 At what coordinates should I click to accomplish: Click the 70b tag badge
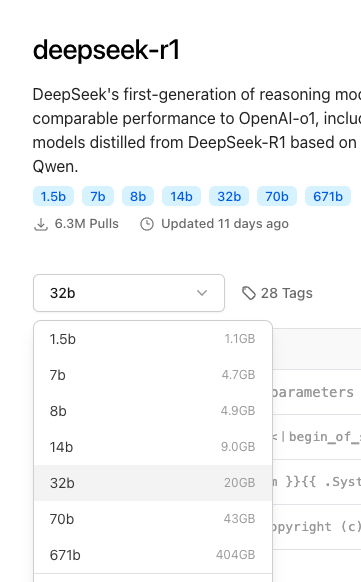pos(277,196)
